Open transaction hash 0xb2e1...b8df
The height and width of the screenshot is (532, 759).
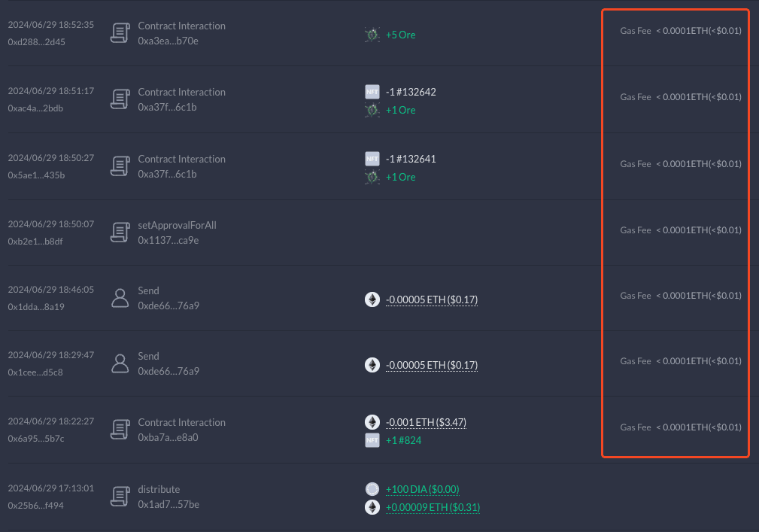tap(36, 241)
